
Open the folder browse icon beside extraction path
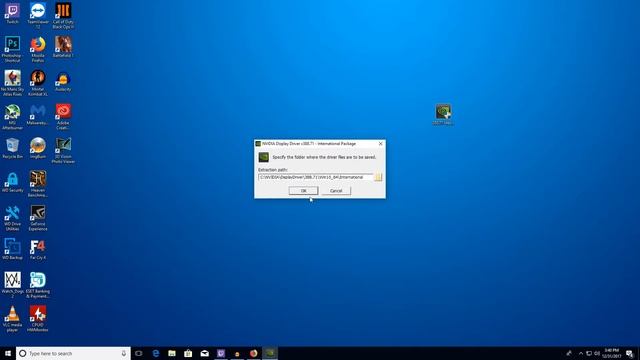pyautogui.click(x=378, y=177)
